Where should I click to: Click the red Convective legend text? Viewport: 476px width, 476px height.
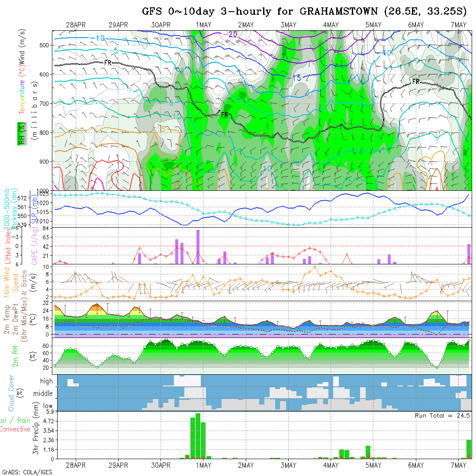tap(15, 429)
